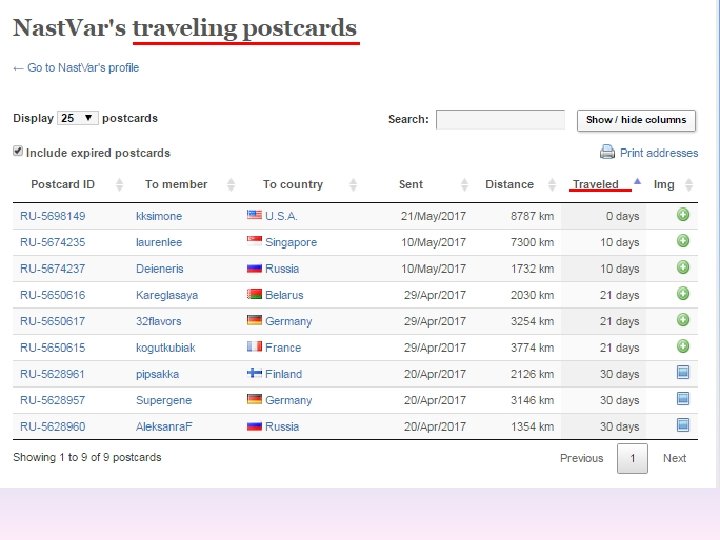The image size is (720, 540).
Task: Sort by To country column header
Action: (292, 184)
